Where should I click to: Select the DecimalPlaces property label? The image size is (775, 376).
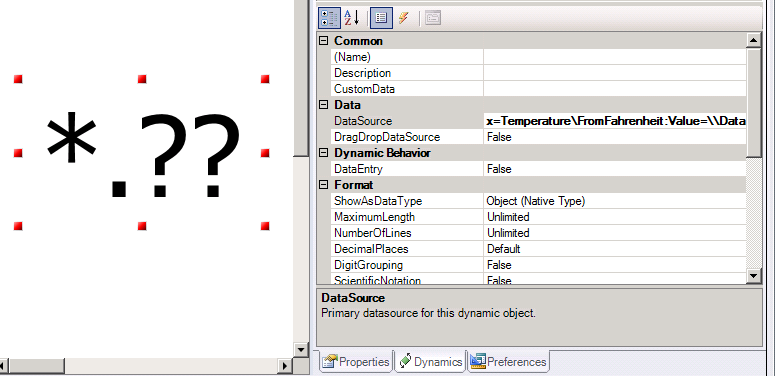pos(371,249)
